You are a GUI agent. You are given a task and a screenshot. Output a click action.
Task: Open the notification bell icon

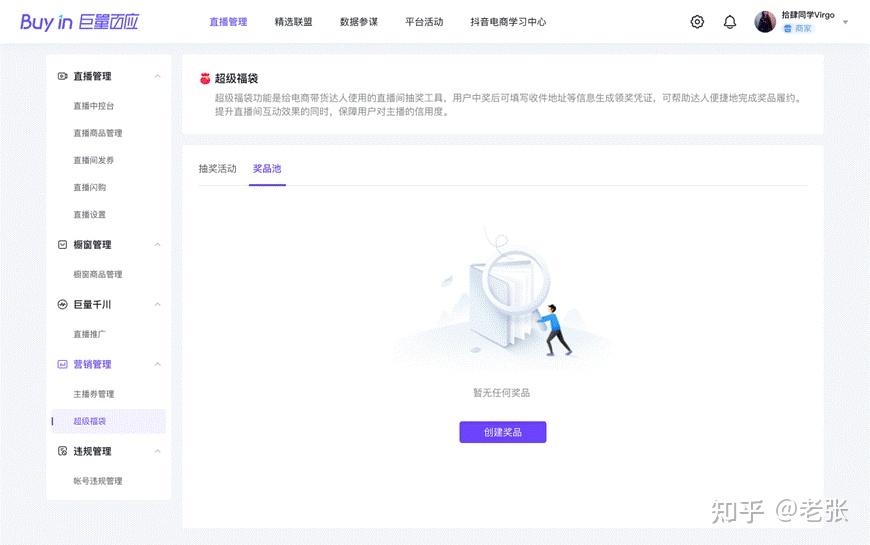(x=730, y=22)
